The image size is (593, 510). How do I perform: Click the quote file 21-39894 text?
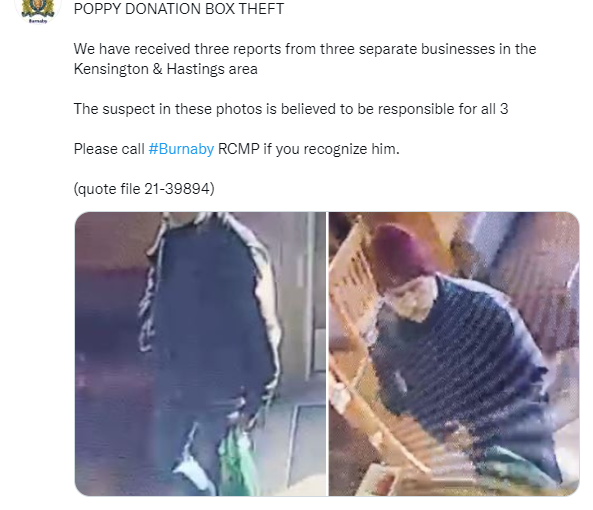coord(144,189)
